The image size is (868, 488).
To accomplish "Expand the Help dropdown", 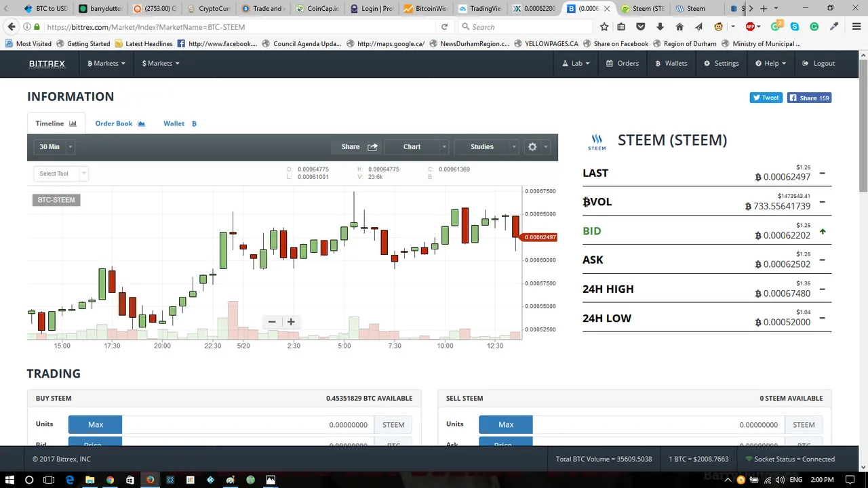I will click(771, 63).
